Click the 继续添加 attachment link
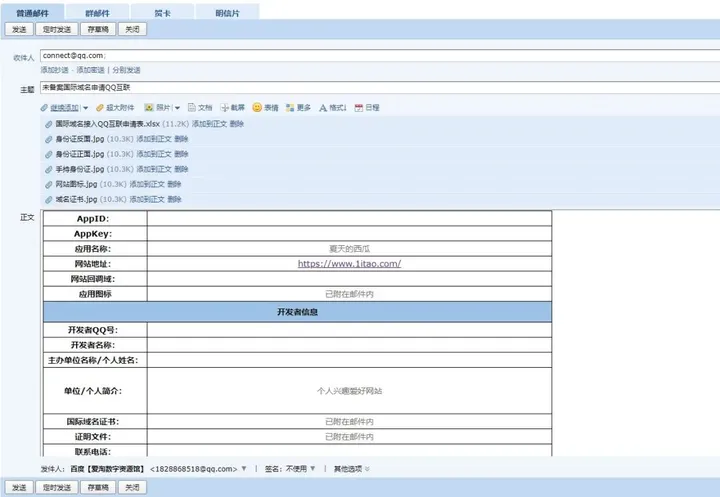Viewport: 720px width, 497px height. (x=64, y=107)
